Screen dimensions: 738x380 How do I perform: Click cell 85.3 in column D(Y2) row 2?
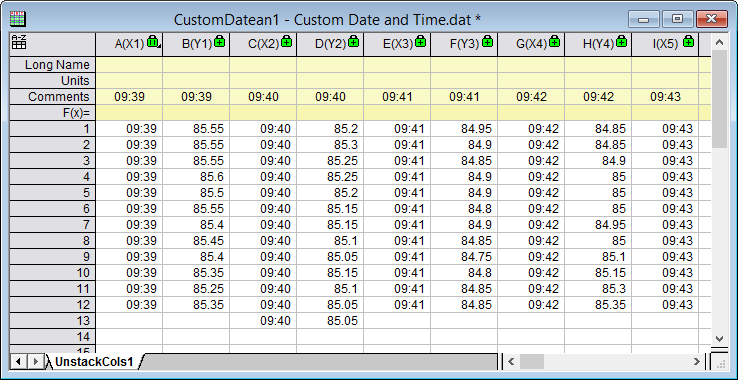330,145
